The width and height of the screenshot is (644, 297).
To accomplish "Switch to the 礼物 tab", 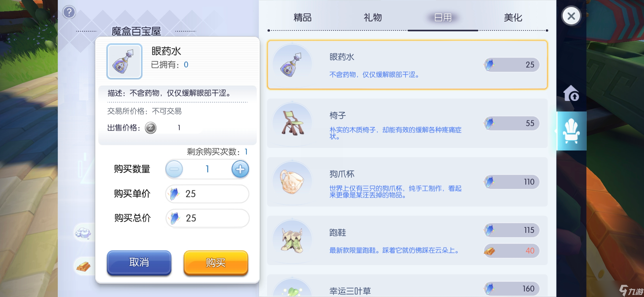I will pos(373,18).
